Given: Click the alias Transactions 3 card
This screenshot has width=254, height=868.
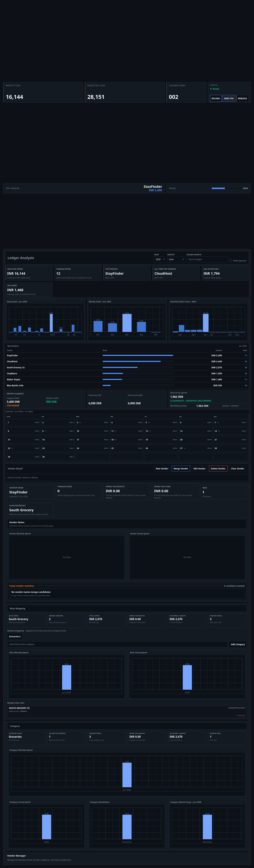Looking at the screenshot, I should [228, 620].
